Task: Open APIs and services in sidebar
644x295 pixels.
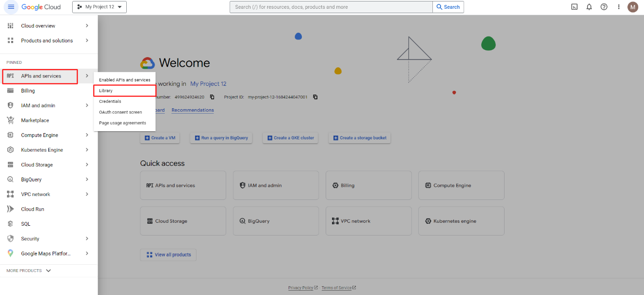Action: (x=40, y=76)
